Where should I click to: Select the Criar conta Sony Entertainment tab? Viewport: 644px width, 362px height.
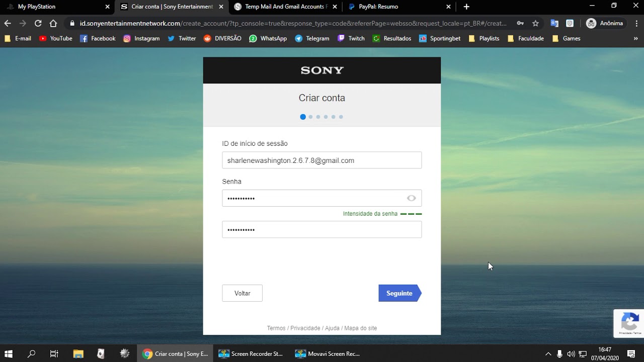(172, 7)
